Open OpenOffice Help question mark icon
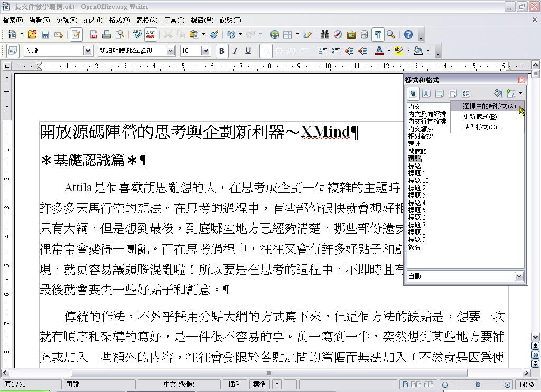The height and width of the screenshot is (392, 541). pos(408,34)
